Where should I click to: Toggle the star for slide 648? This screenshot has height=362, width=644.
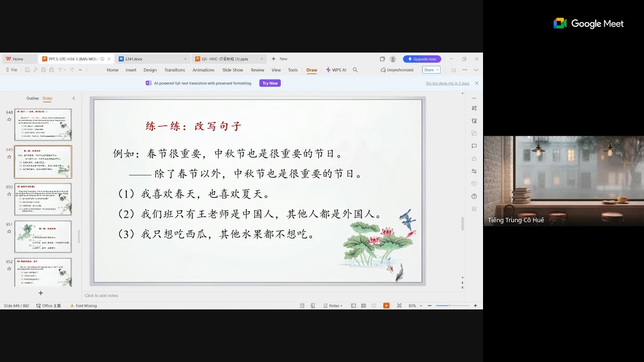(9, 119)
